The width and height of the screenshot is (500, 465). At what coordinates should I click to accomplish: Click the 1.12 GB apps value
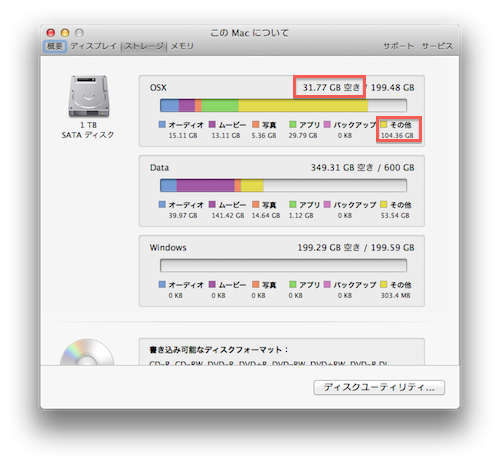(301, 216)
